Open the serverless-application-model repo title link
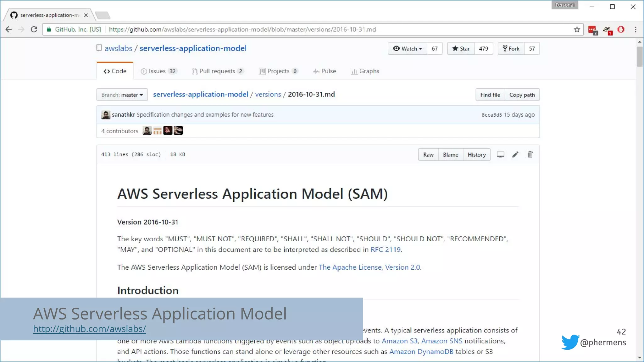 (193, 48)
